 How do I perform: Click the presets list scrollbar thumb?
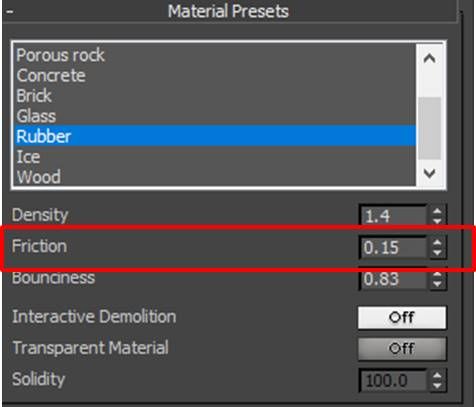[429, 128]
